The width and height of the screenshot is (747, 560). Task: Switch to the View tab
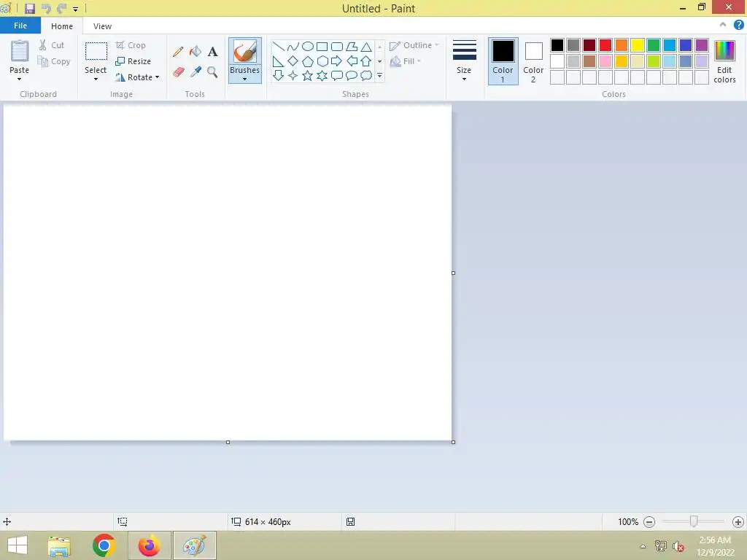coord(102,26)
